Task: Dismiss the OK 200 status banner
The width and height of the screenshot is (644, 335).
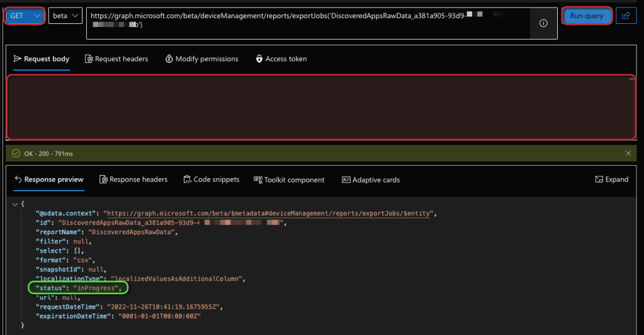Action: point(628,153)
